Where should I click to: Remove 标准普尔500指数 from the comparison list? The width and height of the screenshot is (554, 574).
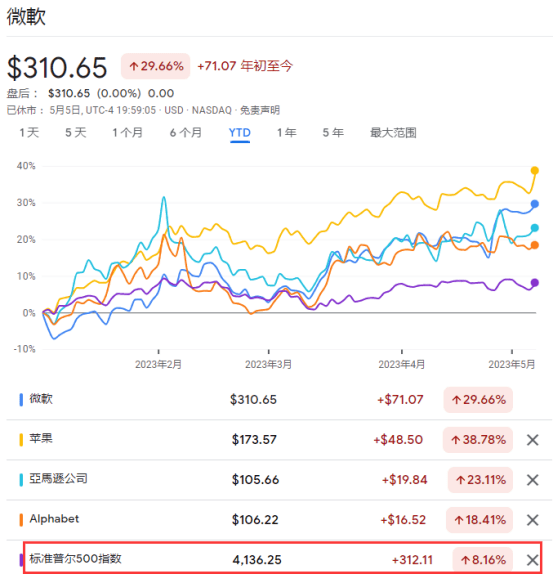coord(532,560)
